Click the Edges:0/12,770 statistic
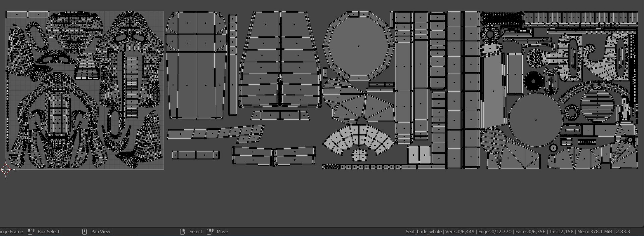 coord(495,232)
